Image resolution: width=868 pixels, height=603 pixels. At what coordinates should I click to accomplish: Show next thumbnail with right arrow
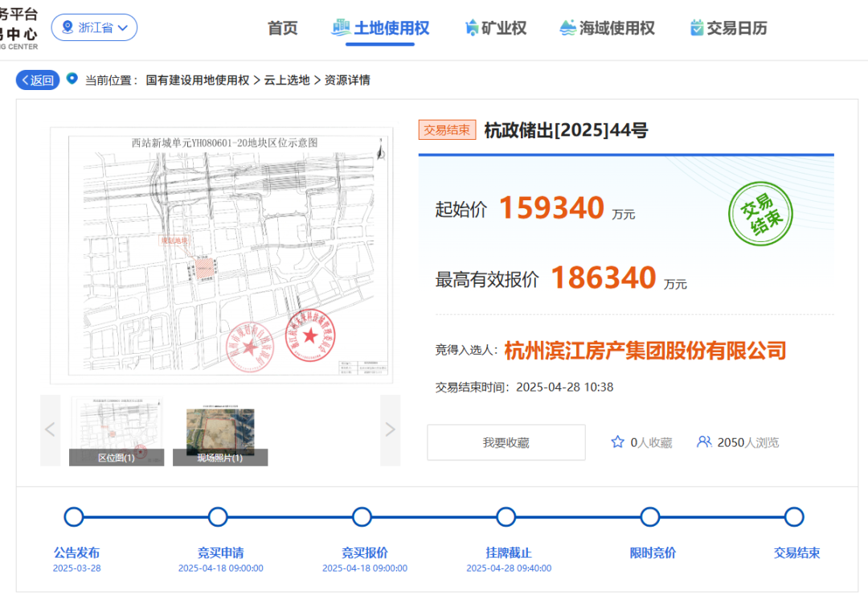point(391,430)
